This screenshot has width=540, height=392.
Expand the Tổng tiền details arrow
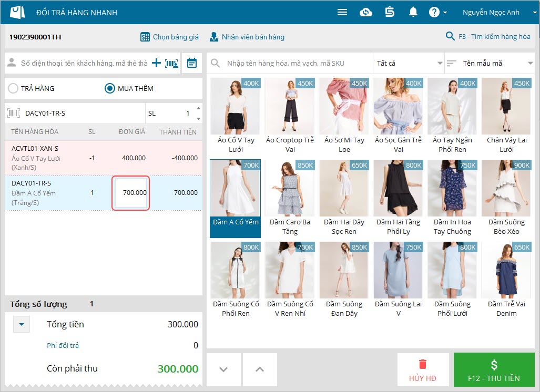click(x=22, y=324)
